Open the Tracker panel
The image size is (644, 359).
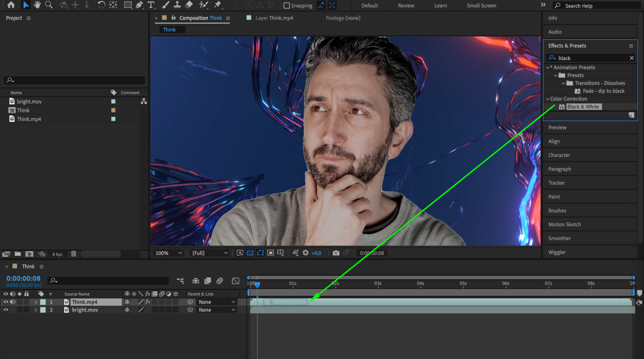556,183
